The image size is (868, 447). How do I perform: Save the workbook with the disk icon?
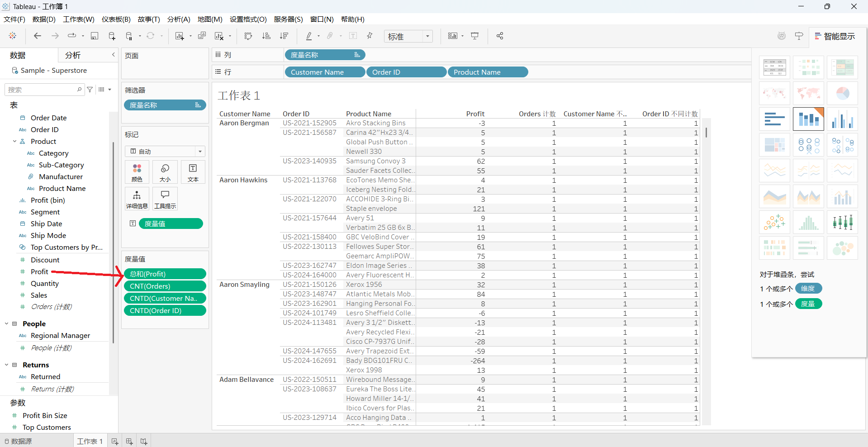(95, 36)
